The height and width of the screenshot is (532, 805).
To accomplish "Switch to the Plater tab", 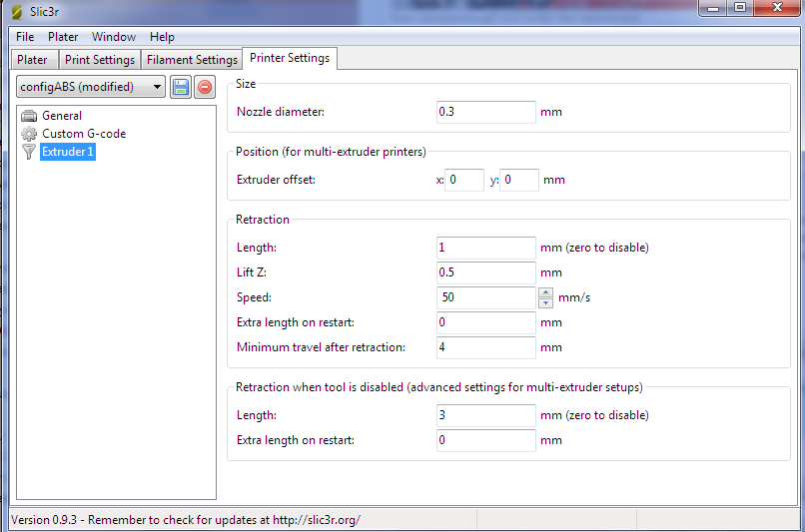I will [34, 60].
